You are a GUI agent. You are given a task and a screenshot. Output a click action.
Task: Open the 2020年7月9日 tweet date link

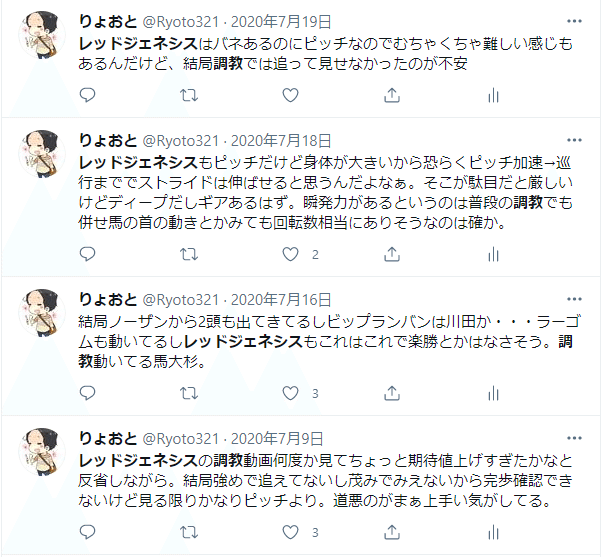[x=277, y=439]
